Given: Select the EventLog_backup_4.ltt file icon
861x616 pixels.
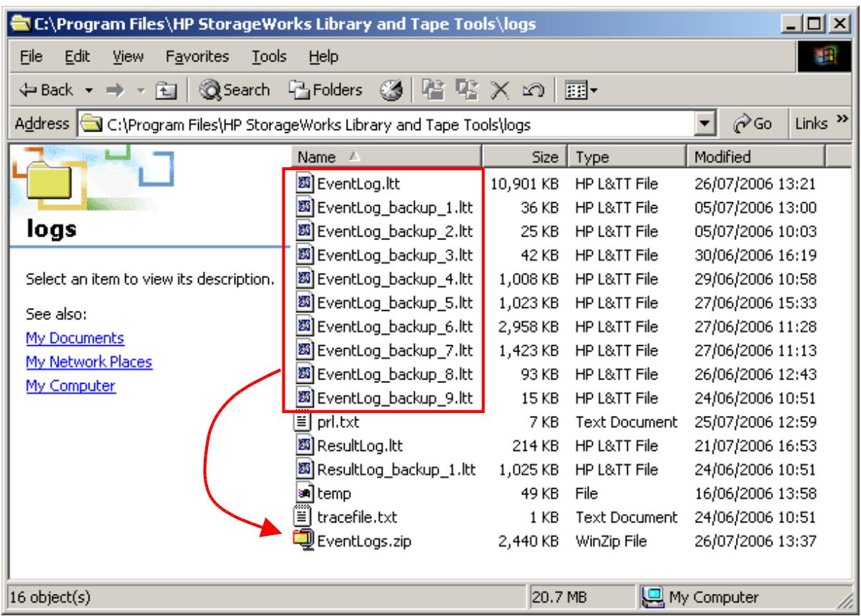Looking at the screenshot, I should (x=305, y=278).
